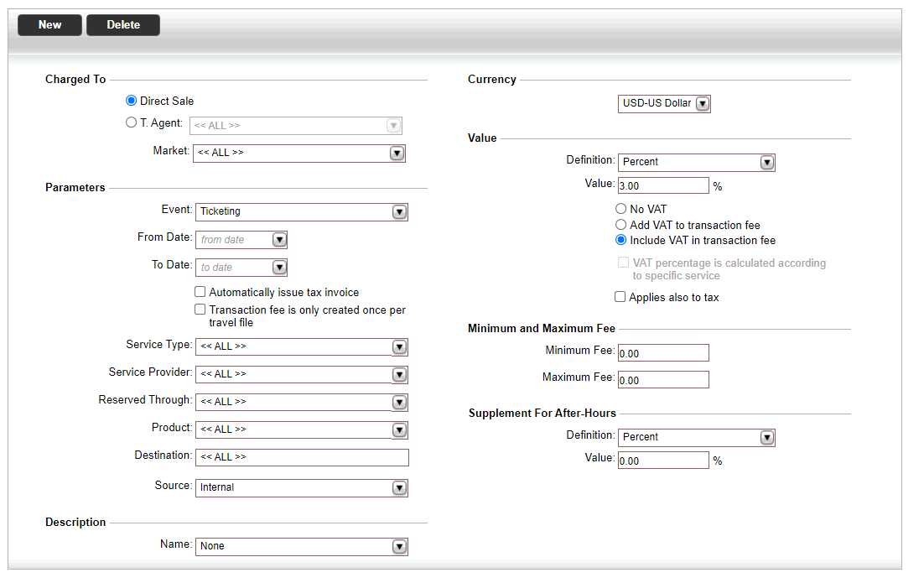Viewport: 924px width, 583px height.
Task: Click the Value field containing 3.00
Action: click(x=663, y=185)
